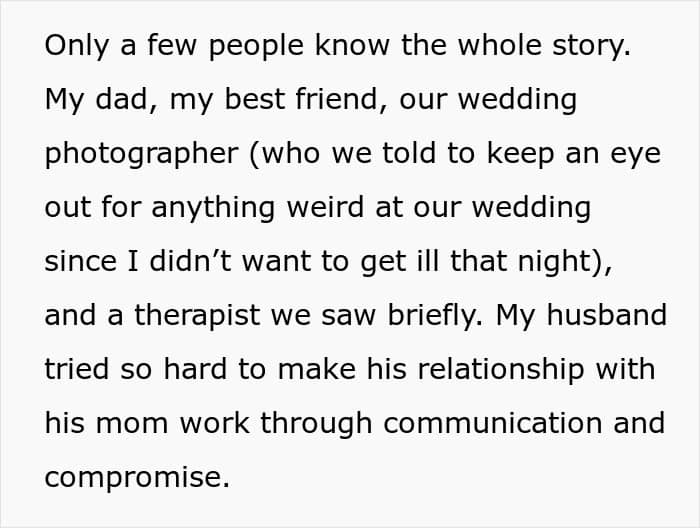Click the word "briefly." in the text
This screenshot has height=528, width=700.
pyautogui.click(x=435, y=316)
